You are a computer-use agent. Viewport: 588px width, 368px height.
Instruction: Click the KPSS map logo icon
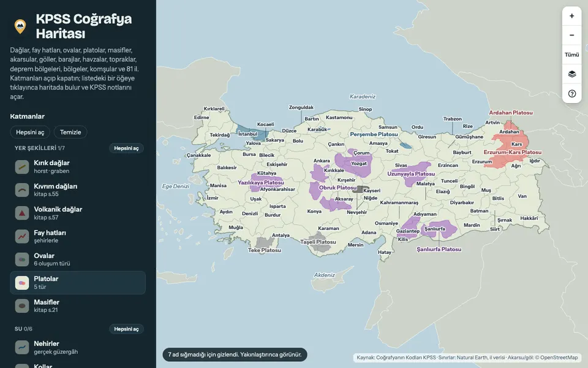pos(20,26)
